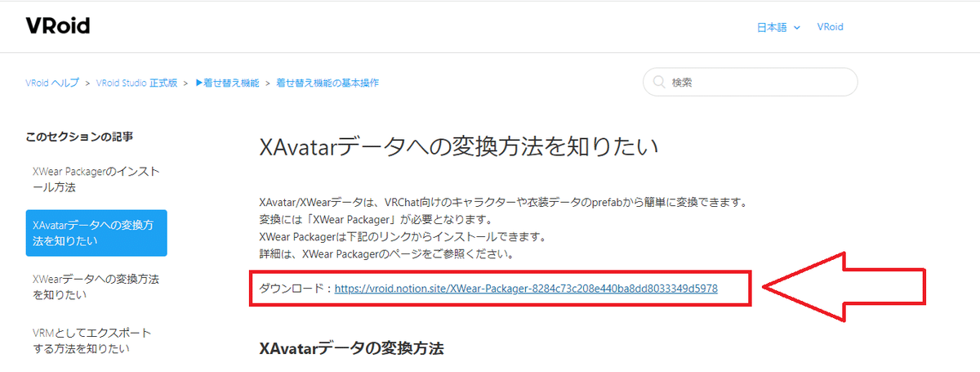980x372 pixels.
Task: Click the sentence 変換には「XWear Packager」が必要となります。
Action: pos(376,219)
